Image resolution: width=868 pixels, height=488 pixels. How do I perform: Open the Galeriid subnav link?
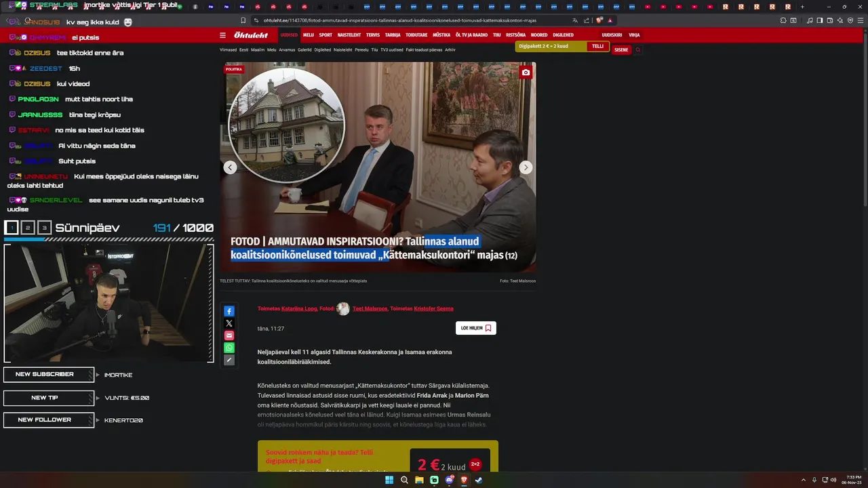coord(304,49)
